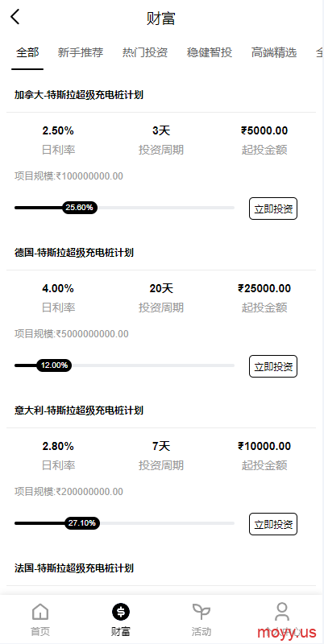Open 德国-特斯拉超级充电桩计划 title
The width and height of the screenshot is (324, 644).
click(x=74, y=253)
